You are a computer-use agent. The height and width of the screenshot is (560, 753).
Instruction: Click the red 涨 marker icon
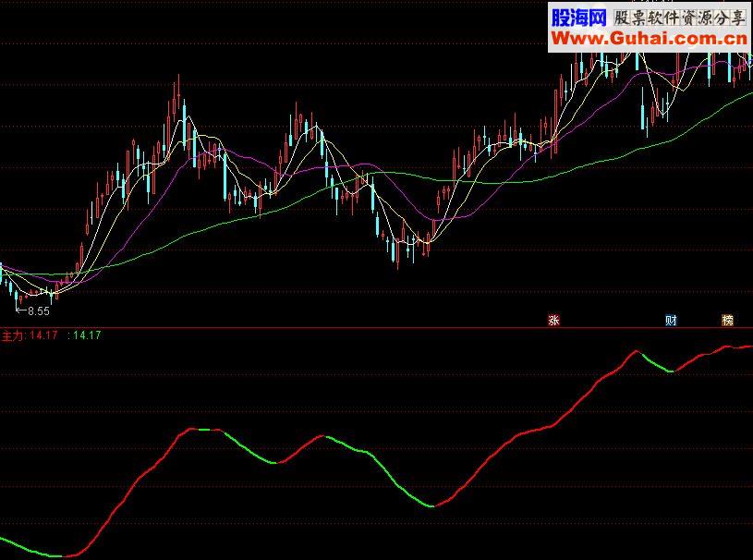coord(553,320)
